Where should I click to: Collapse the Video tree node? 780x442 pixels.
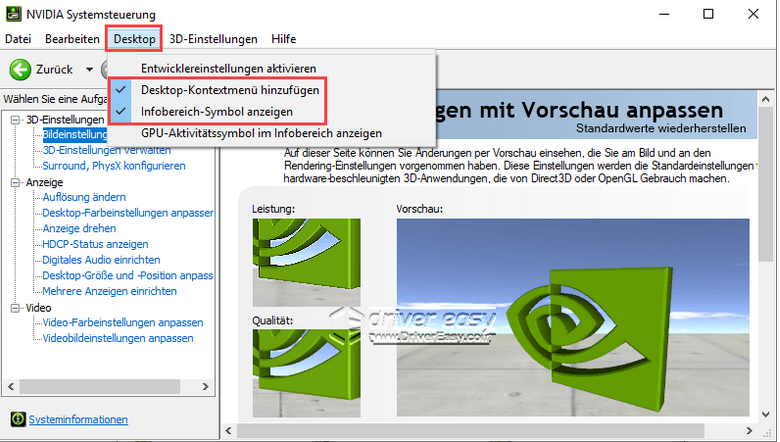[x=15, y=308]
